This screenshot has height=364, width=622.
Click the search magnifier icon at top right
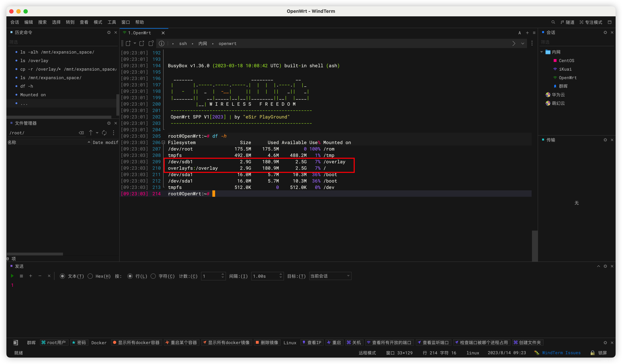553,22
